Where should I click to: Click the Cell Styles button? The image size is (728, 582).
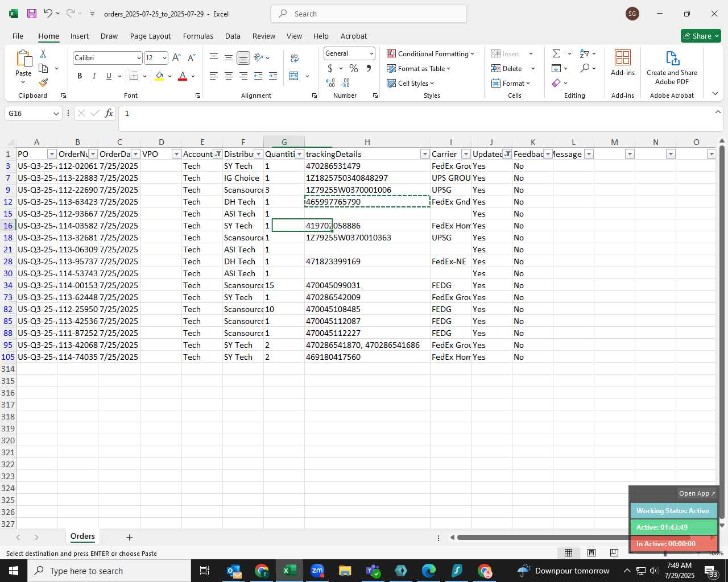[x=410, y=83]
